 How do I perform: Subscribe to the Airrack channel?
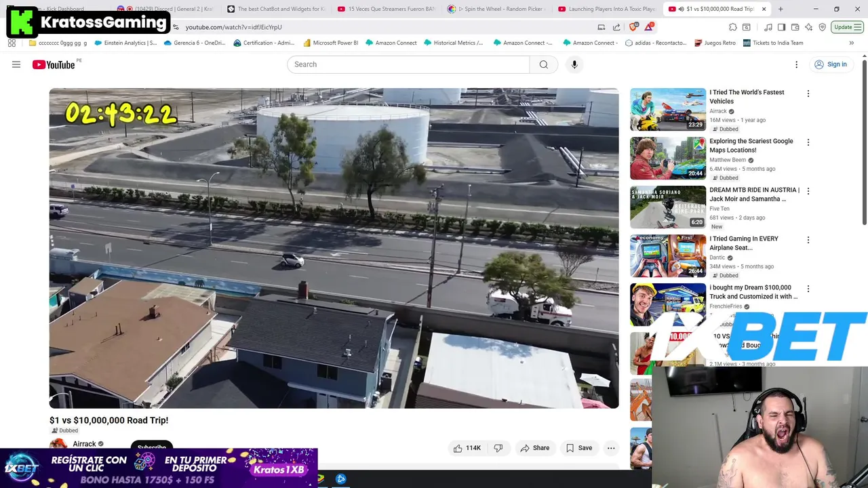coord(152,447)
